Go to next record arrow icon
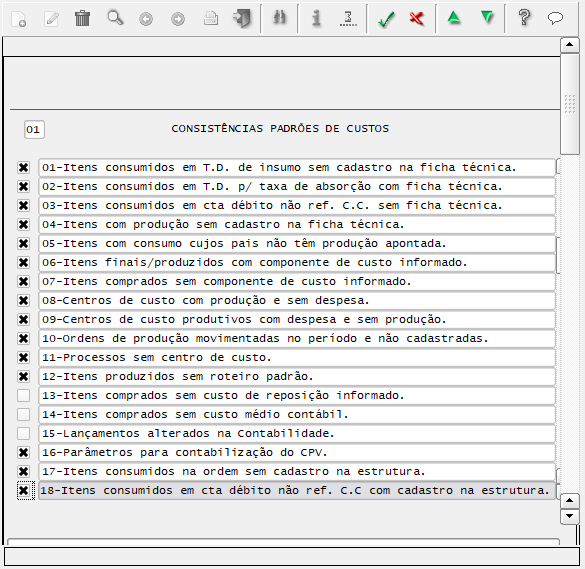Viewport: 585px width, 569px height. 178,19
